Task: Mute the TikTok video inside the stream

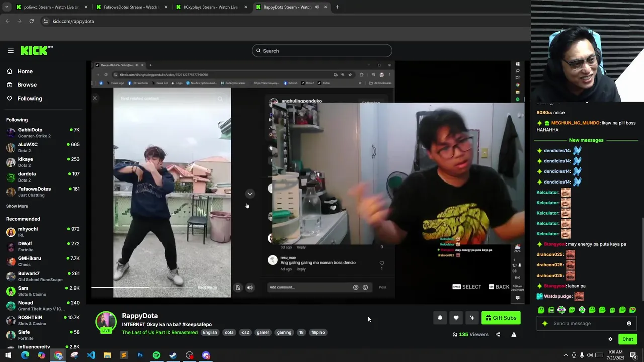Action: [250, 287]
